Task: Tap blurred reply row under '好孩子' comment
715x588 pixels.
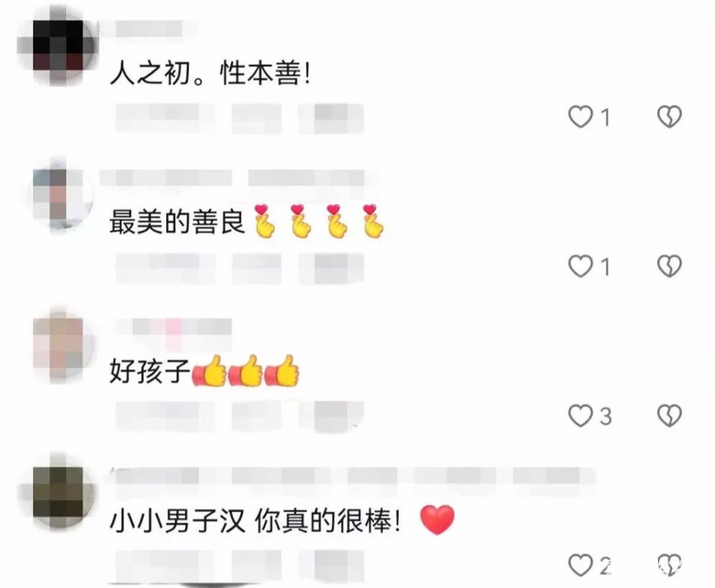Action: click(x=240, y=416)
